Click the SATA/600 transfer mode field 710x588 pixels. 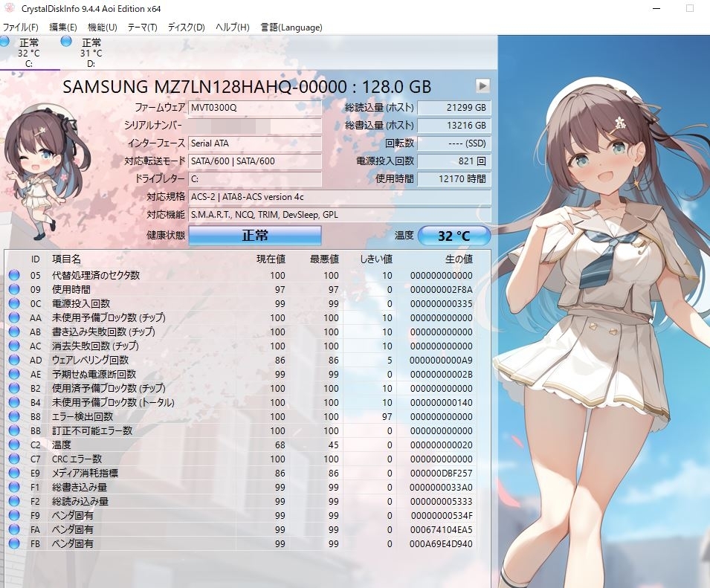coord(255,161)
